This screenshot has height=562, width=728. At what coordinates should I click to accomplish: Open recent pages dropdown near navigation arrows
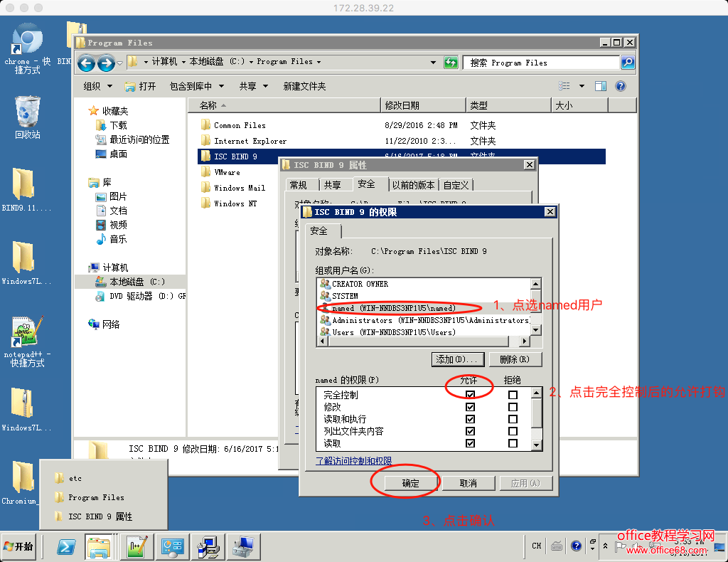coord(119,63)
